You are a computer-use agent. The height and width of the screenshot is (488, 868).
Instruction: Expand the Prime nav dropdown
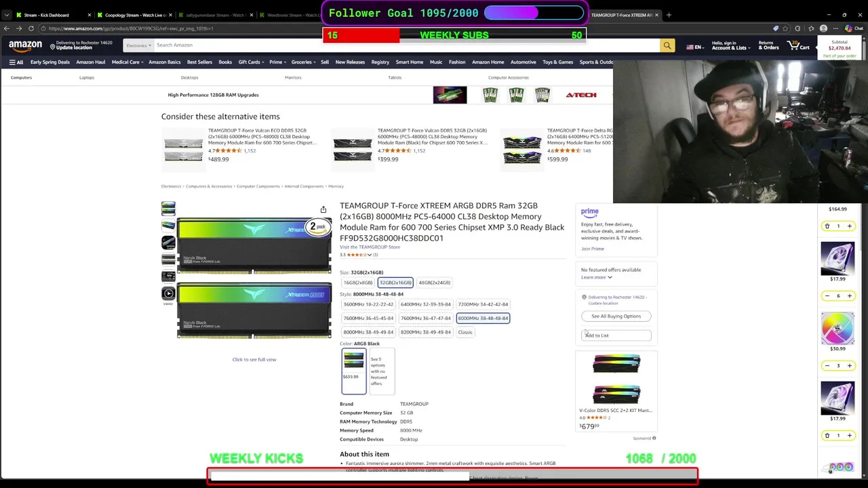coord(277,62)
